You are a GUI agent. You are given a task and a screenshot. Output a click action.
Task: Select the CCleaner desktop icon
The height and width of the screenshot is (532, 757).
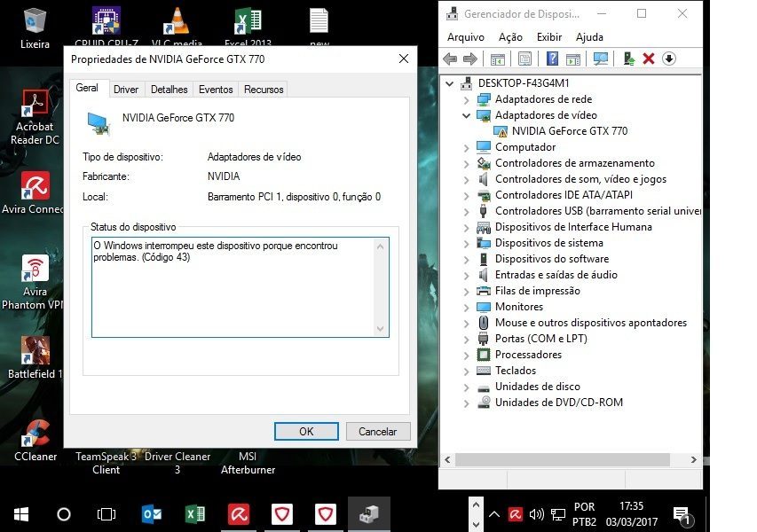[x=35, y=441]
